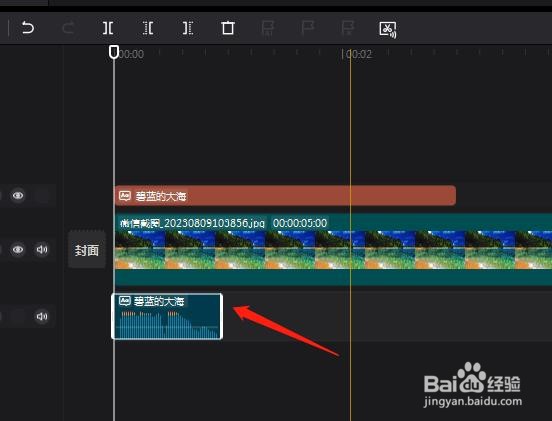Choose the delete-right trim tool
The height and width of the screenshot is (421, 552).
pyautogui.click(x=188, y=28)
